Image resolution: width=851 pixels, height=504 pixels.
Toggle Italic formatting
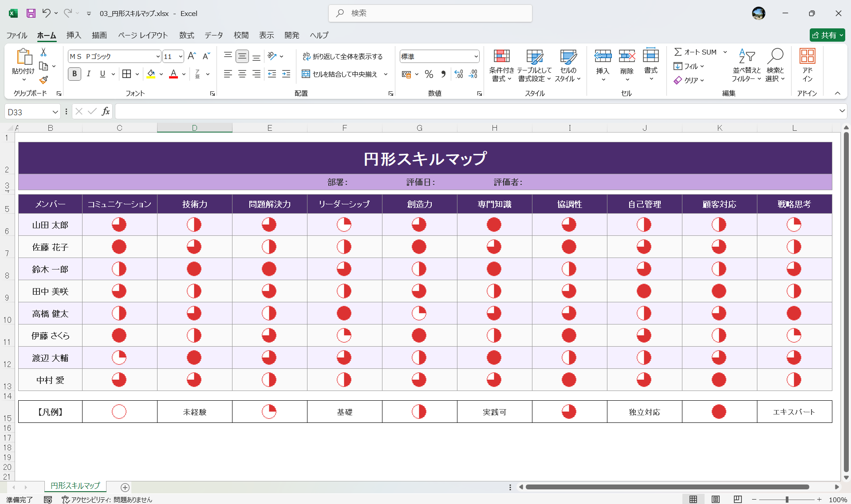click(88, 74)
